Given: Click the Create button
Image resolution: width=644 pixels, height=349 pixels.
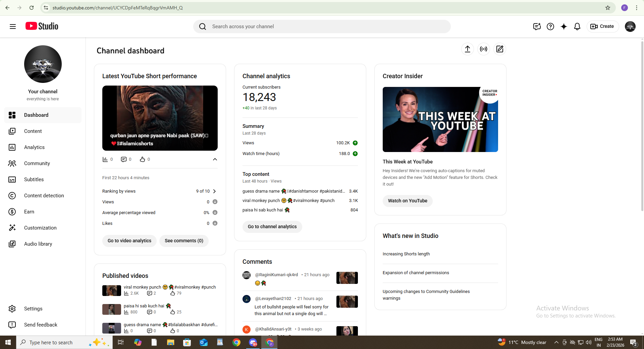Looking at the screenshot, I should (x=602, y=27).
